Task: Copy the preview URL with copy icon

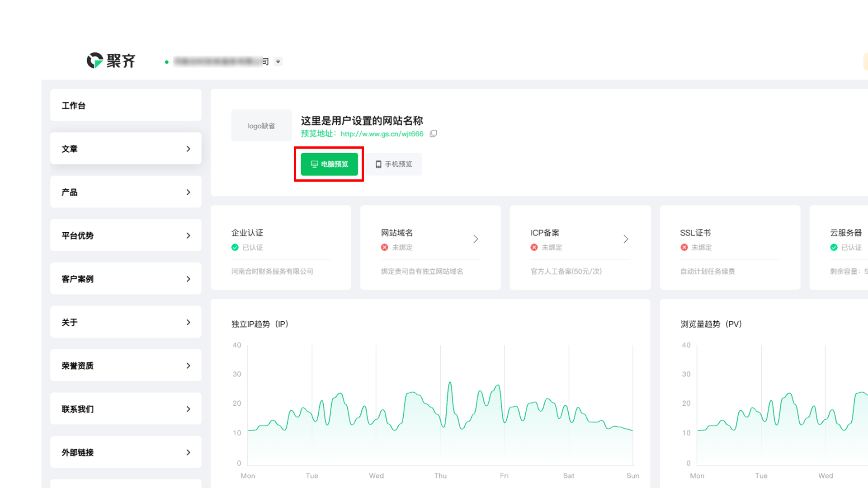Action: tap(433, 134)
